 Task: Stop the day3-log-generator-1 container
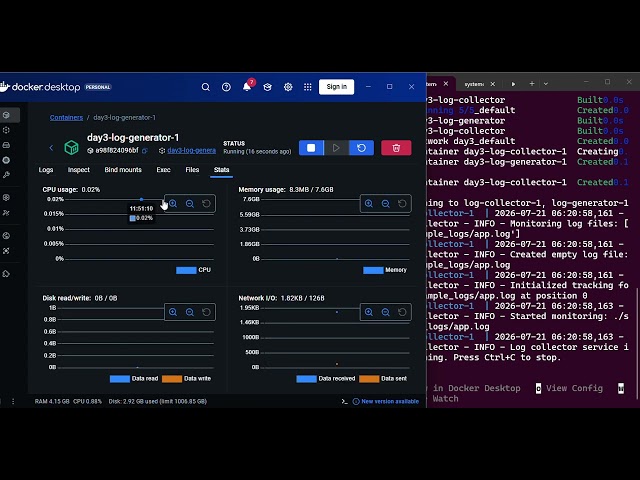point(311,148)
